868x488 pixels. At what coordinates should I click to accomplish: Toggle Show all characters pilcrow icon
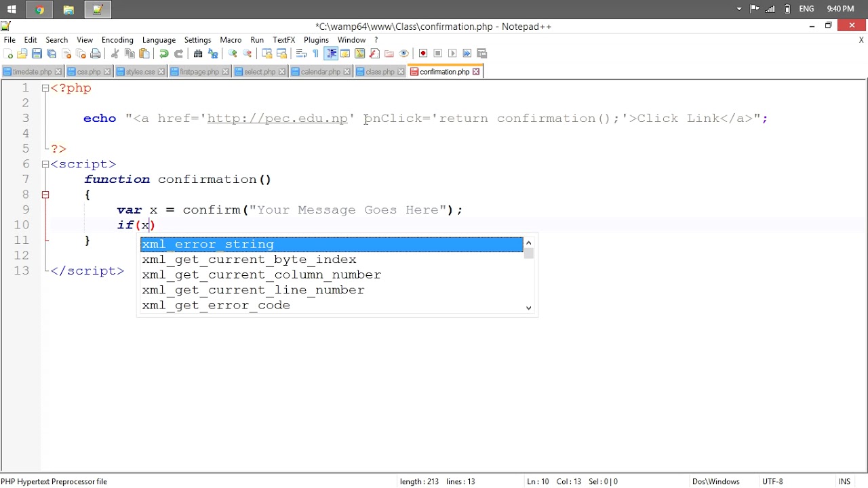(x=315, y=54)
